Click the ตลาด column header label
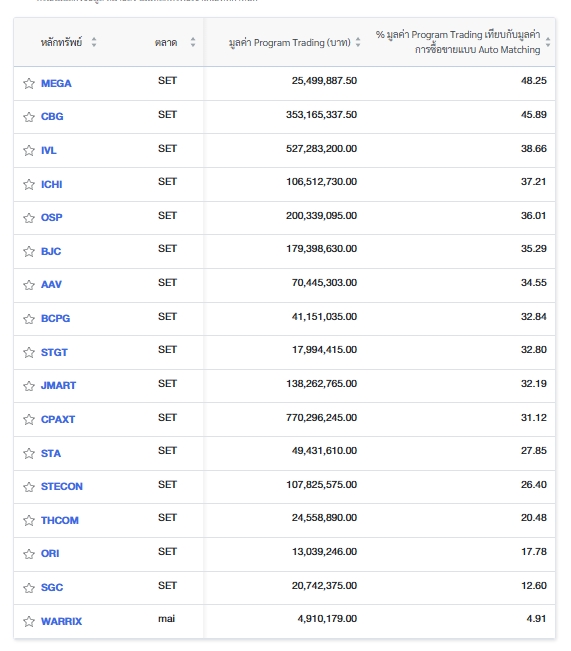 (166, 42)
